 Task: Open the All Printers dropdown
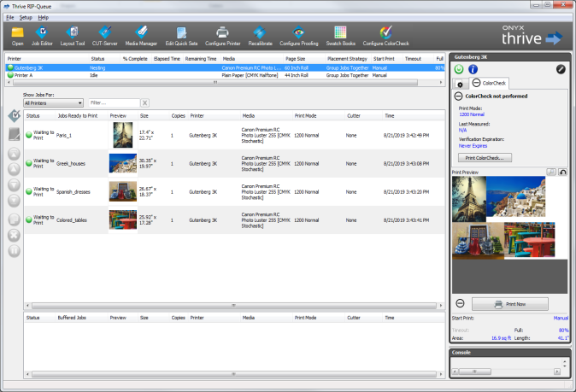click(x=53, y=102)
